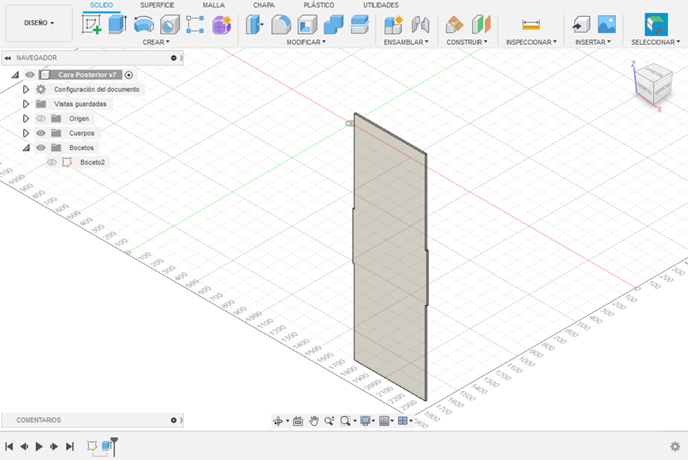
Task: Open Grid and Snaps settings icon
Action: click(384, 421)
